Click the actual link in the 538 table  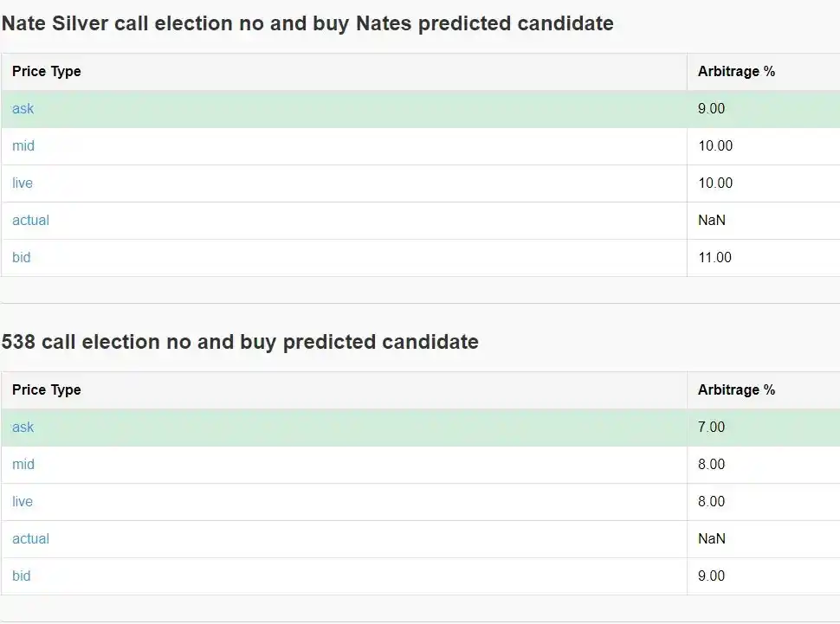click(30, 538)
